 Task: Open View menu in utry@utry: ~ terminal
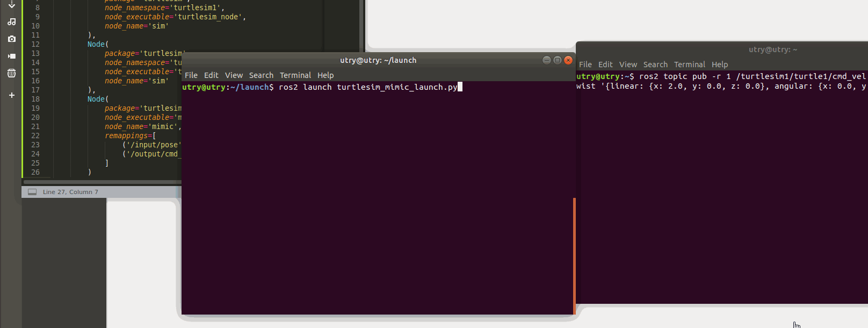(628, 65)
